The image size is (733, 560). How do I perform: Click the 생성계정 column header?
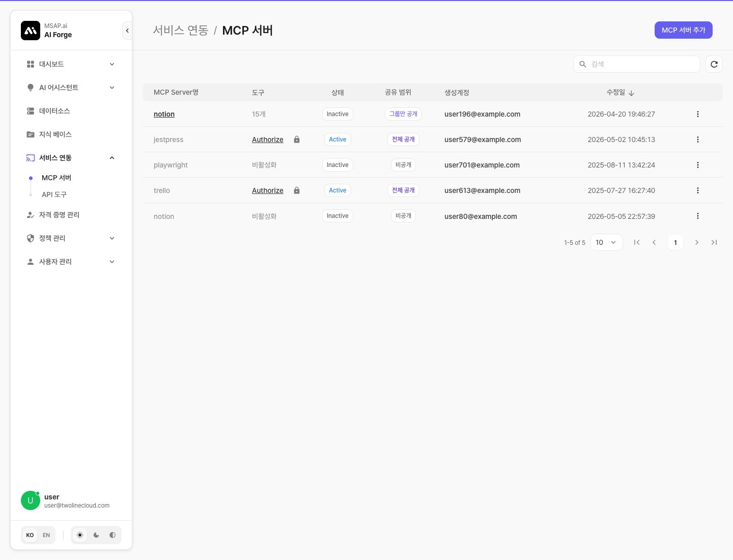click(457, 92)
